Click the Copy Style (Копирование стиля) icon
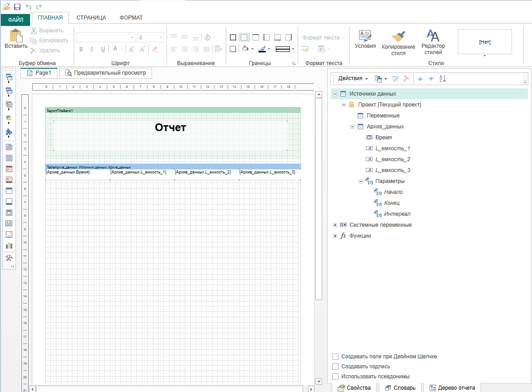 point(398,36)
